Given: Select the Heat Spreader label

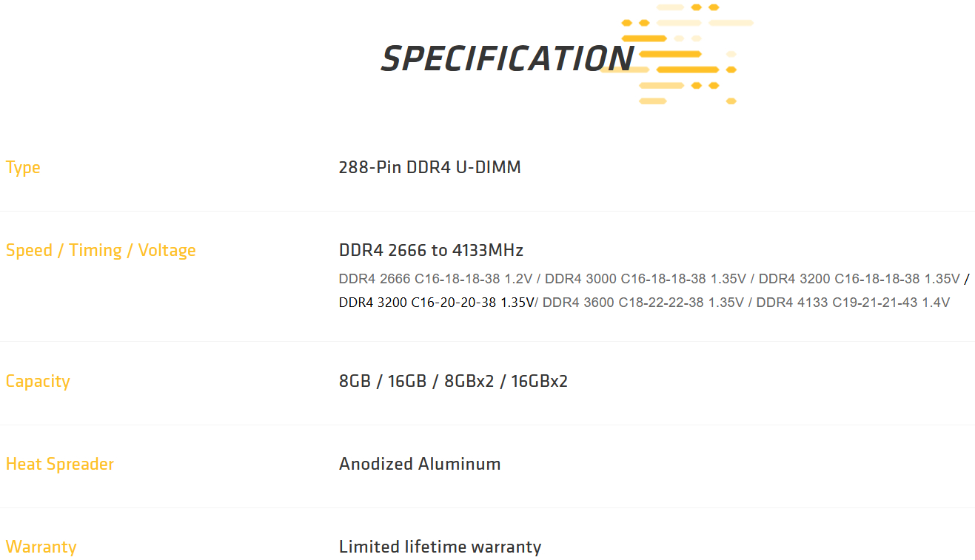Looking at the screenshot, I should click(x=60, y=464).
